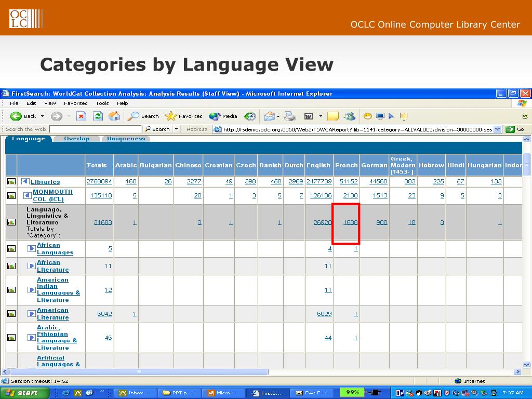
Task: Collapse the MONMOUTH COL row arrow
Action: 27,195
